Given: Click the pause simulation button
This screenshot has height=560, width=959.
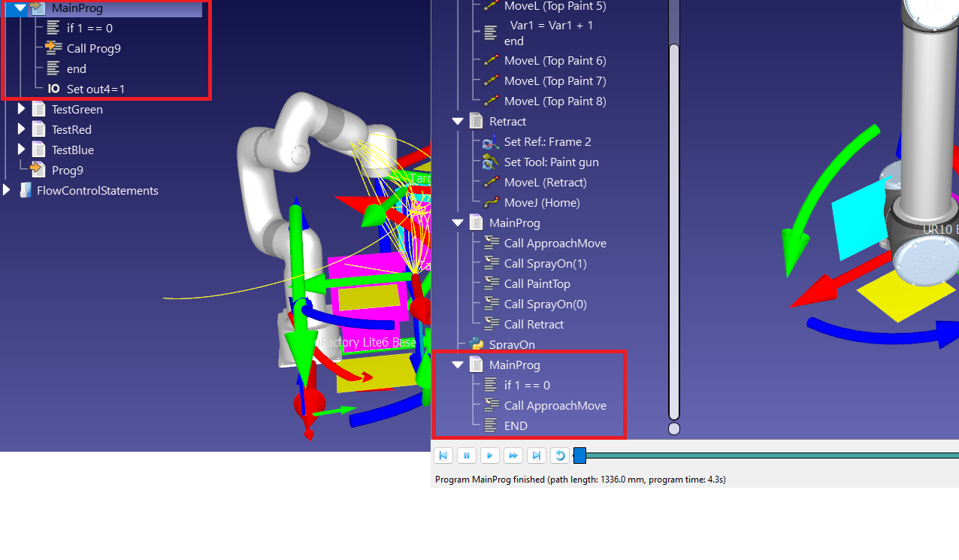Looking at the screenshot, I should 467,456.
